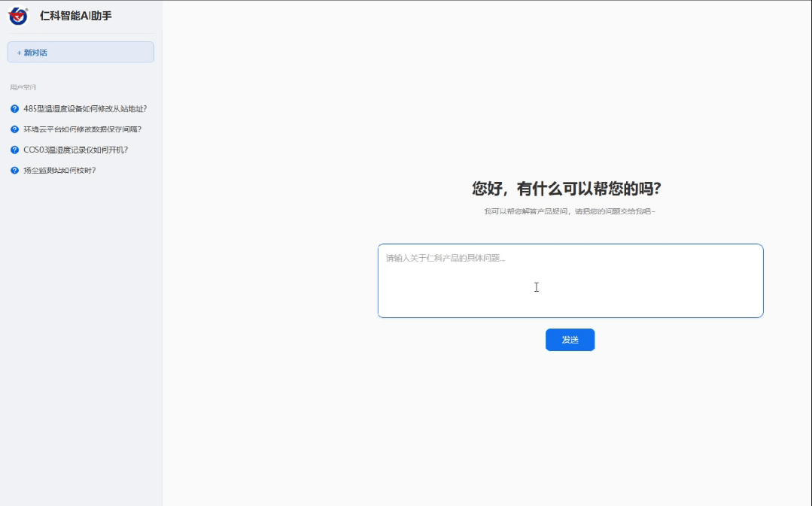Click the plus sign in 新对话 button

tap(19, 53)
